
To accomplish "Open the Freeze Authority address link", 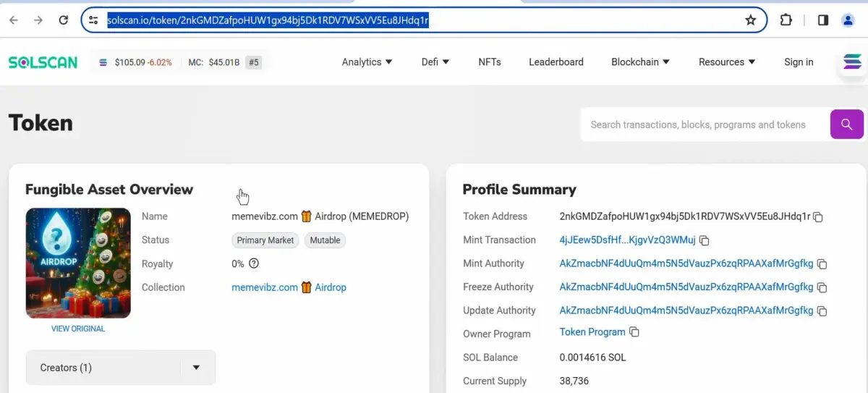I will 686,287.
